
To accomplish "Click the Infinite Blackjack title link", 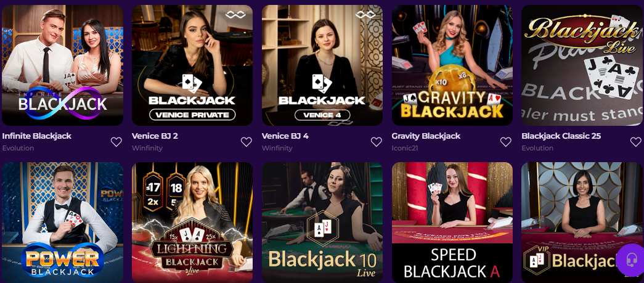I will click(37, 136).
